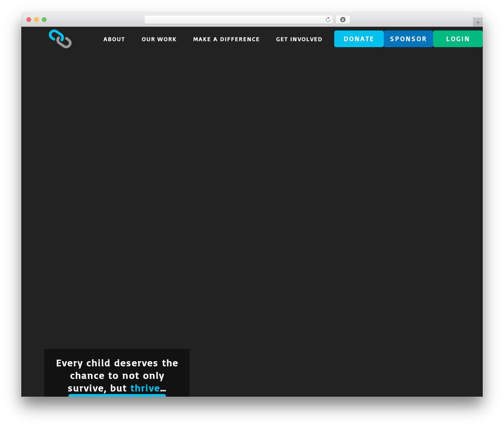Image resolution: width=504 pixels, height=427 pixels.
Task: Click the chain-link site logo
Action: click(60, 39)
